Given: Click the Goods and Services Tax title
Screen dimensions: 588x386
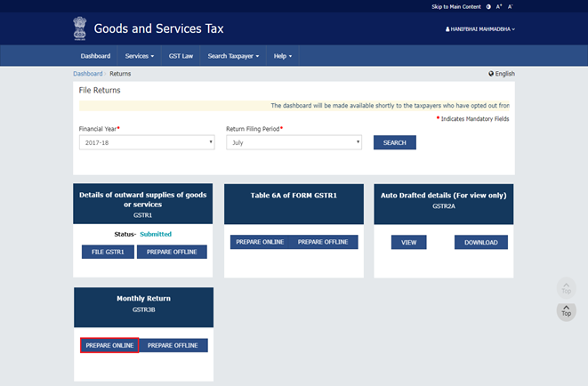Looking at the screenshot, I should click(x=158, y=28).
